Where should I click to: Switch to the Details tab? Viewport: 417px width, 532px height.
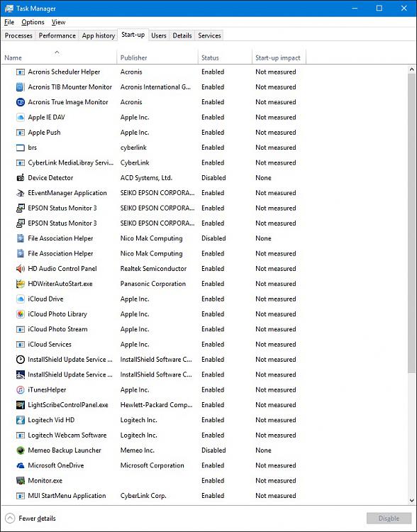[182, 35]
